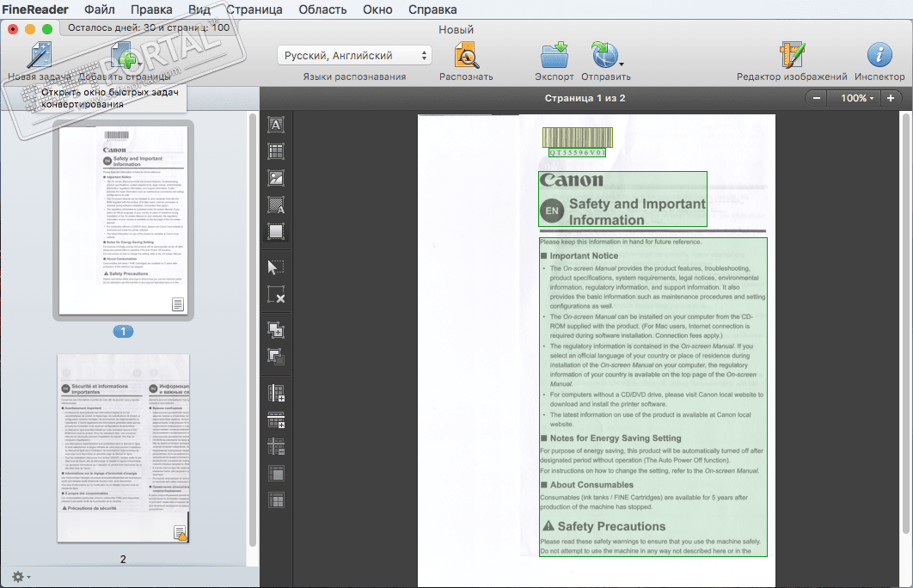This screenshot has height=588, width=913.
Task: Open the Вид menu
Action: pos(199,9)
